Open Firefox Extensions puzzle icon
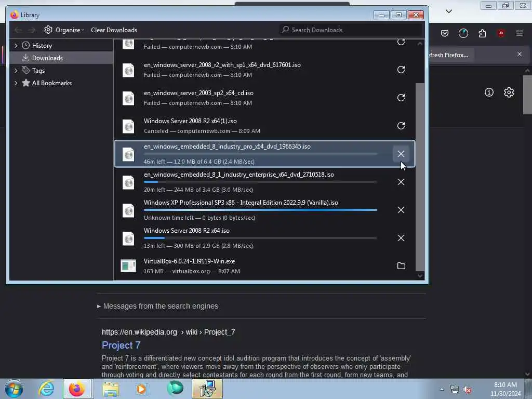Image resolution: width=532 pixels, height=399 pixels. [482, 33]
